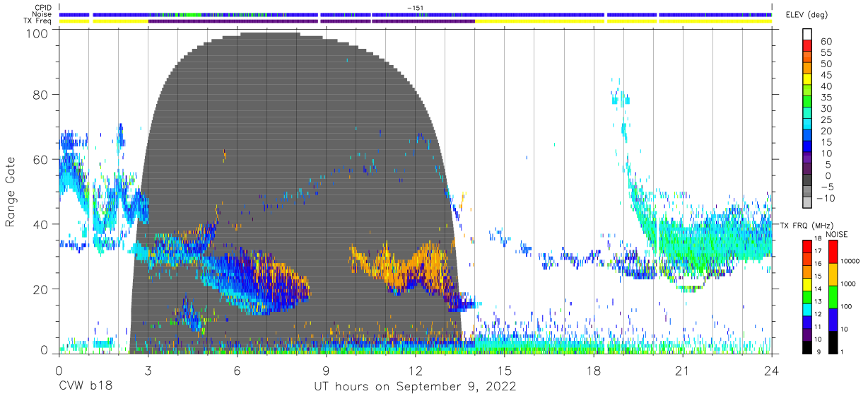868x401 pixels.
Task: Select the TX FRQ (MHz) legend title
Action: (x=807, y=226)
